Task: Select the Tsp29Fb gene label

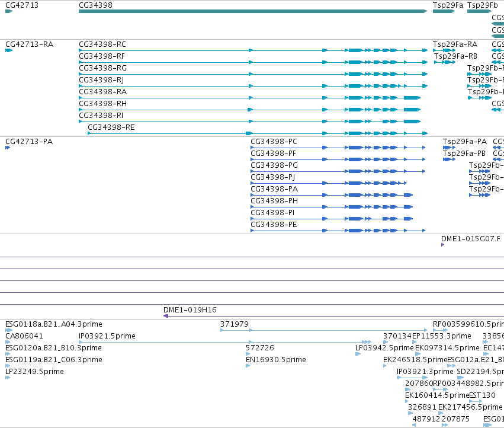Action: pos(483,5)
